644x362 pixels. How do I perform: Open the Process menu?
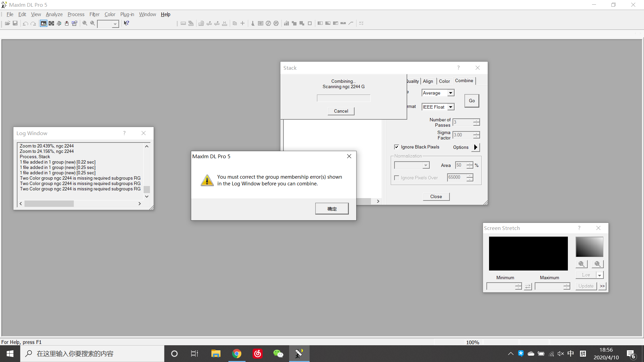[x=76, y=14]
